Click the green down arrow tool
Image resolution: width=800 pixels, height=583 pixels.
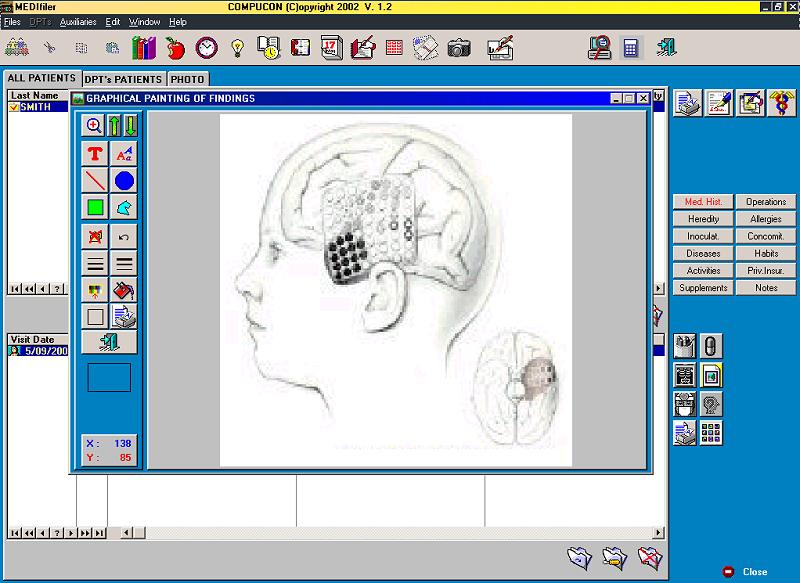(x=130, y=125)
